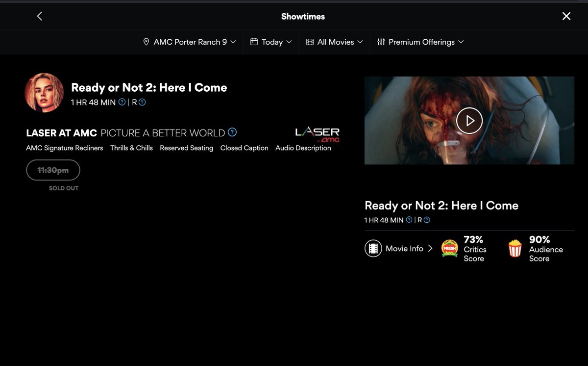Screen dimensions: 588x366
Task: Click the Closed Caption feature label
Action: pyautogui.click(x=245, y=148)
